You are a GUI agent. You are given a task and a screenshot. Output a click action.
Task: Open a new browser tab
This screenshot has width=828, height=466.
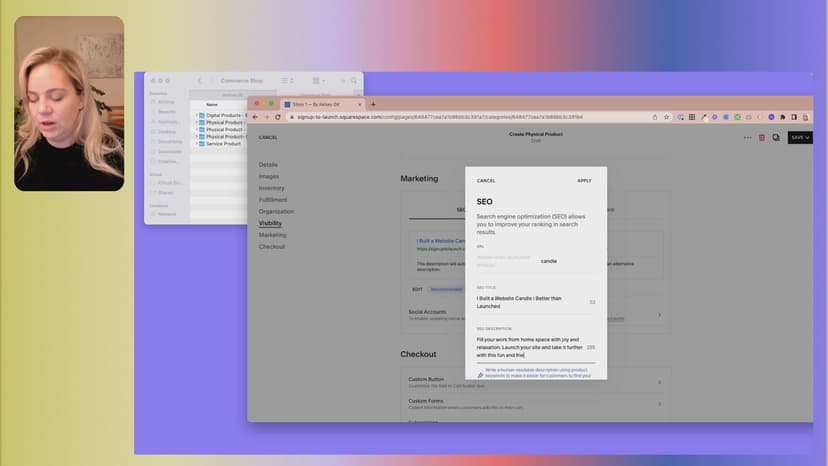coord(373,104)
